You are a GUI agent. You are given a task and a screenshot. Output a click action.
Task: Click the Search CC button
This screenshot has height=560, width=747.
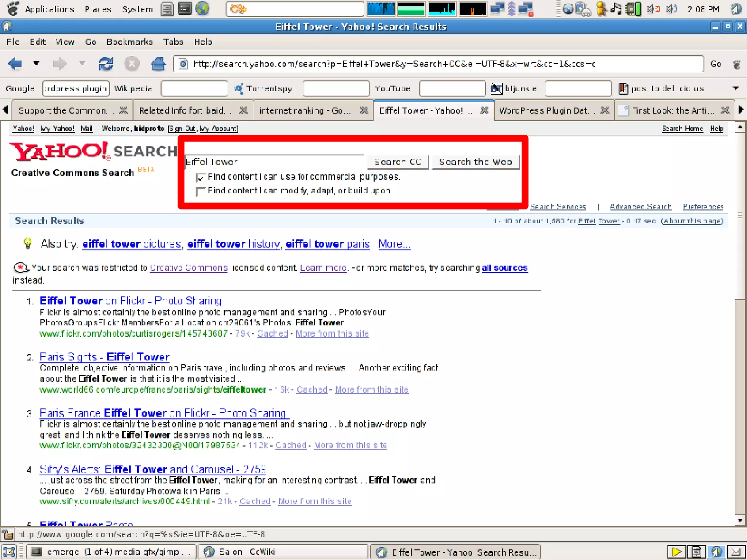pyautogui.click(x=398, y=162)
